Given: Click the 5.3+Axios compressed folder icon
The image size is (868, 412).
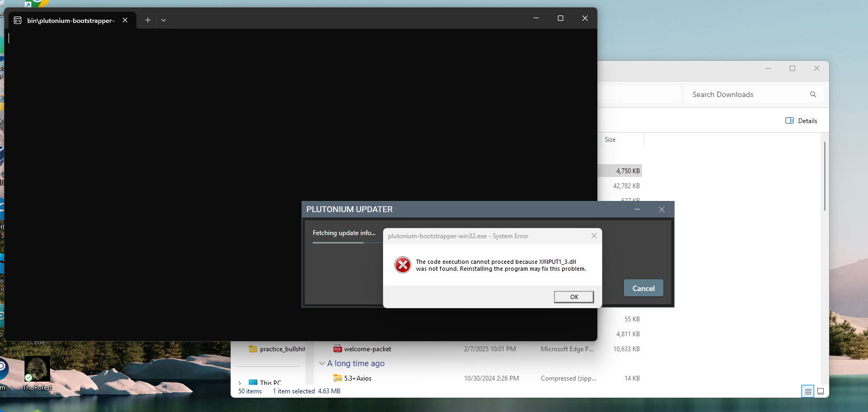Looking at the screenshot, I should [x=337, y=378].
